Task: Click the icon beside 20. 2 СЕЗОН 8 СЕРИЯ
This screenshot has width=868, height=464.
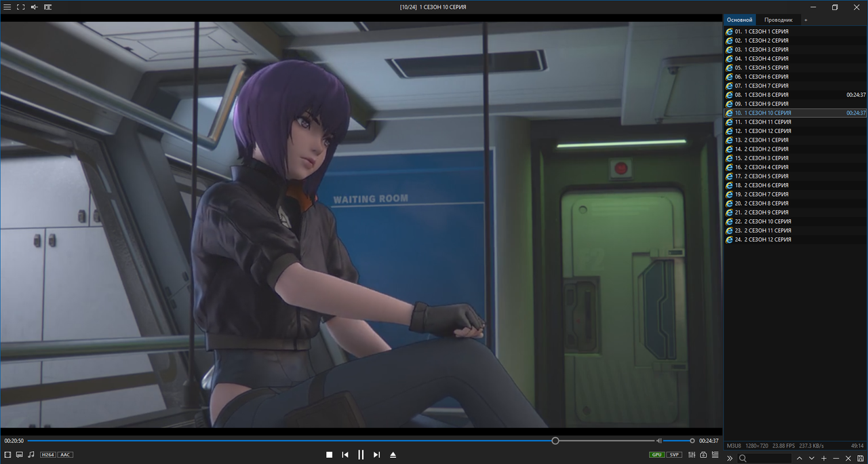Action: 729,204
